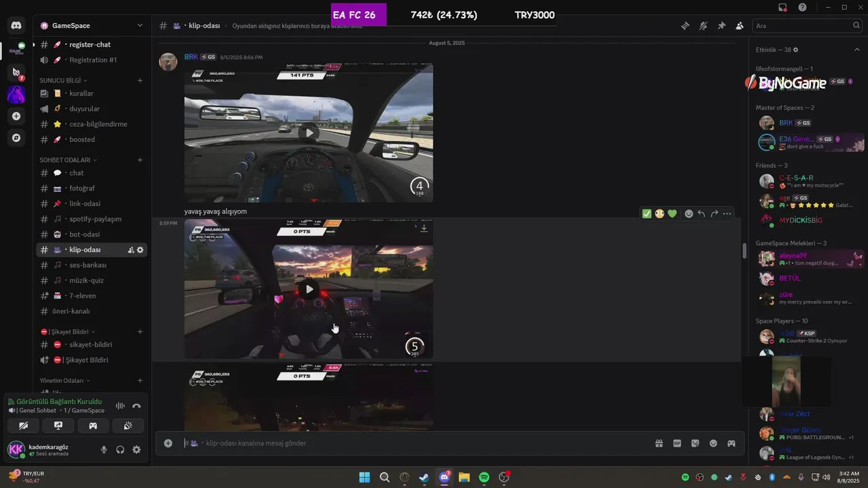
Task: React with green checkmark quick reaction
Action: click(647, 213)
